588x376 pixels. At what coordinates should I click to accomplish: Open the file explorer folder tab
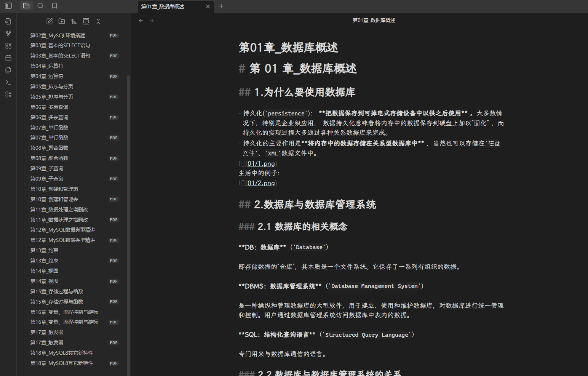(26, 6)
